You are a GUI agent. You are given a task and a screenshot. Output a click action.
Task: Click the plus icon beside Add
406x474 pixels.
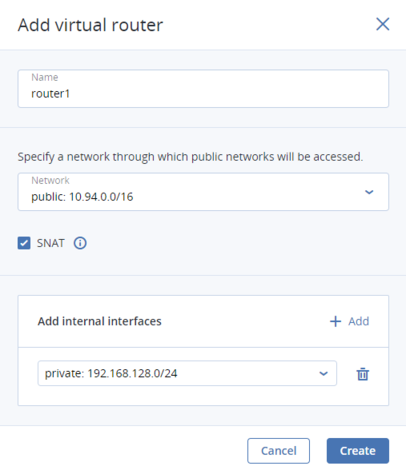(335, 321)
